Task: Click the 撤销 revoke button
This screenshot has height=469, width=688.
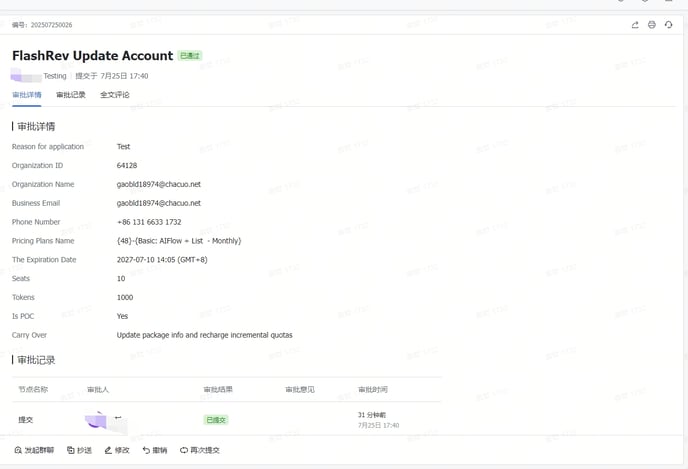Action: [x=155, y=450]
